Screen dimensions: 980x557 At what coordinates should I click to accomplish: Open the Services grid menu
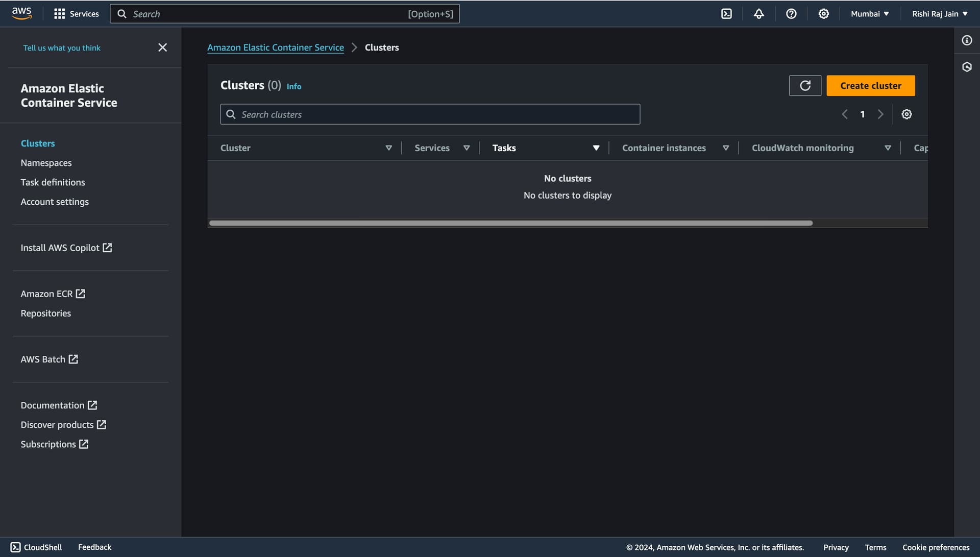pos(77,14)
